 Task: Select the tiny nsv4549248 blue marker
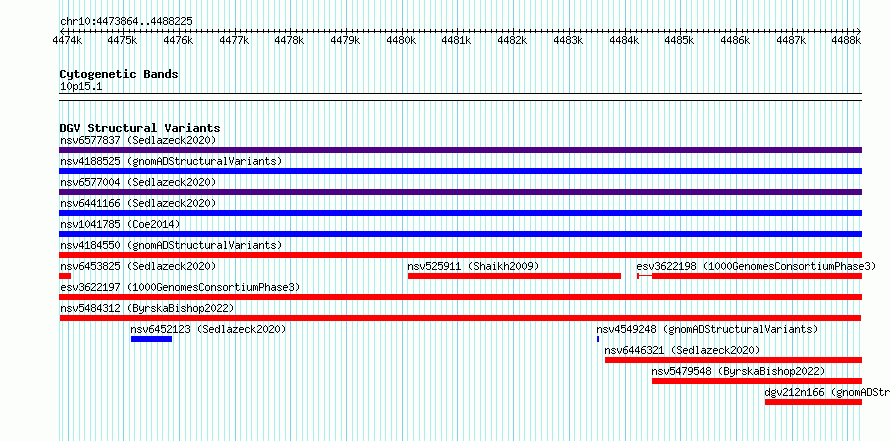pyautogui.click(x=598, y=339)
